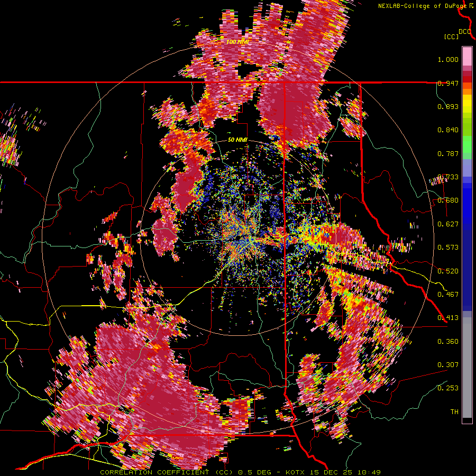
Task: Click the 0.680 scale value
Action: coord(448,200)
